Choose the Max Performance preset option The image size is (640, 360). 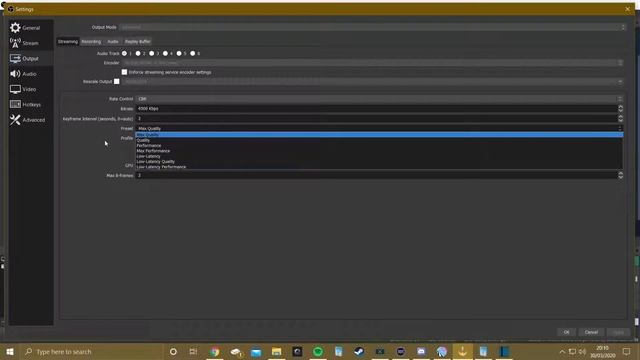tap(379, 151)
